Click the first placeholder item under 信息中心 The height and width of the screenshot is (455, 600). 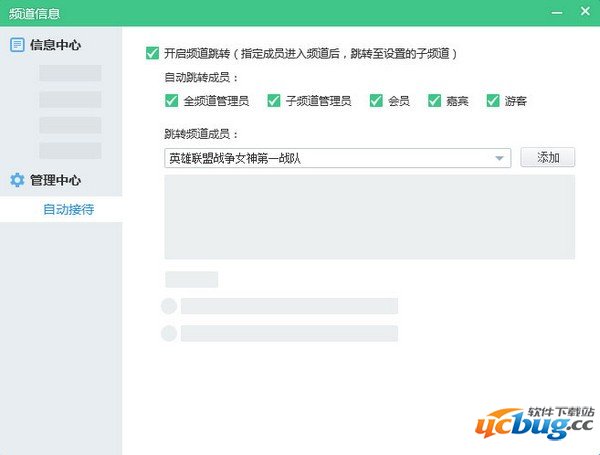coord(70,73)
